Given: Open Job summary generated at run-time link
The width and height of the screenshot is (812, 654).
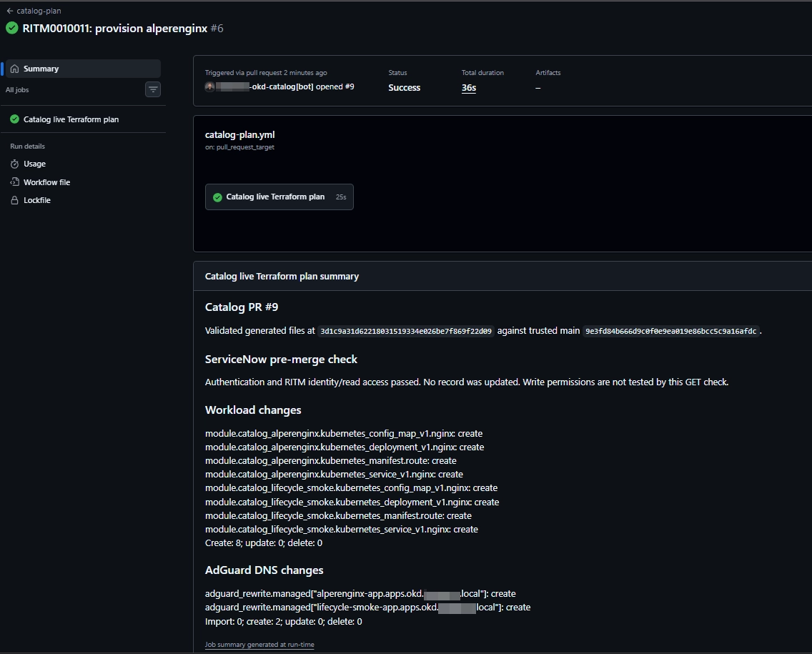Looking at the screenshot, I should [x=259, y=644].
